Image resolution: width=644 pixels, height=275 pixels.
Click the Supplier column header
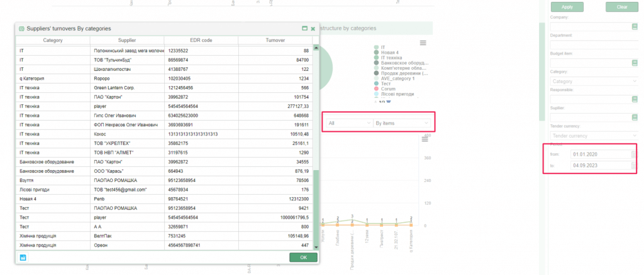[128, 41]
